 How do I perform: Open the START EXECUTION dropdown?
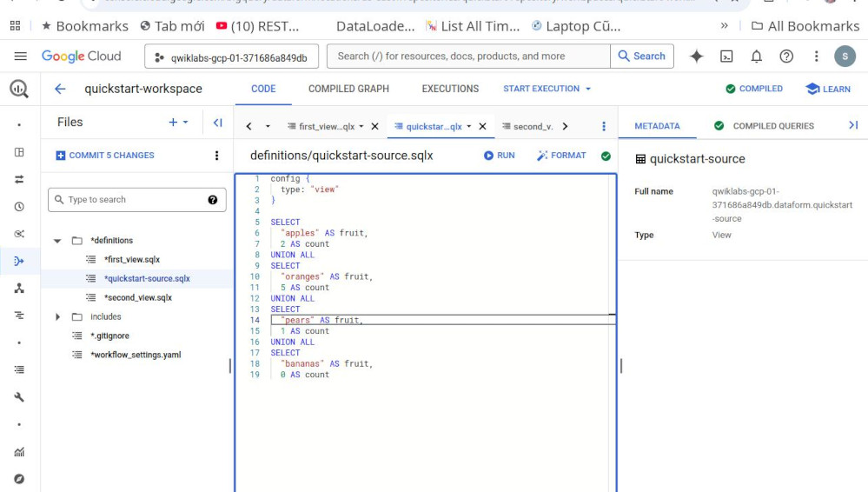point(547,89)
